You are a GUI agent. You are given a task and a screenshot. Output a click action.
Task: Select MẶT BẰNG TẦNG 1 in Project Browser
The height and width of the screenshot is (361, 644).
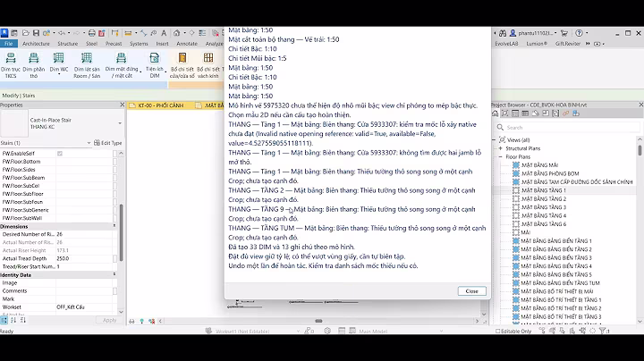pos(543,190)
